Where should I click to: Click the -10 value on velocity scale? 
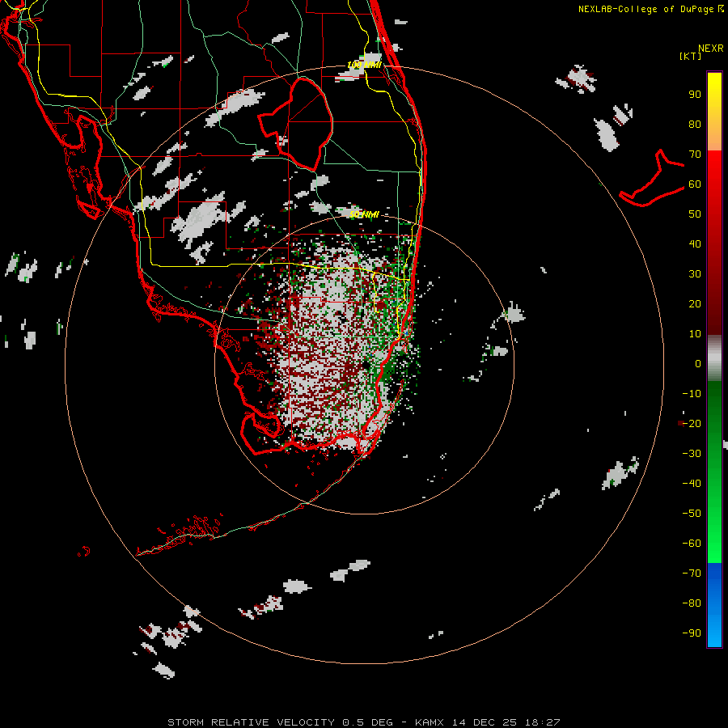[692, 394]
